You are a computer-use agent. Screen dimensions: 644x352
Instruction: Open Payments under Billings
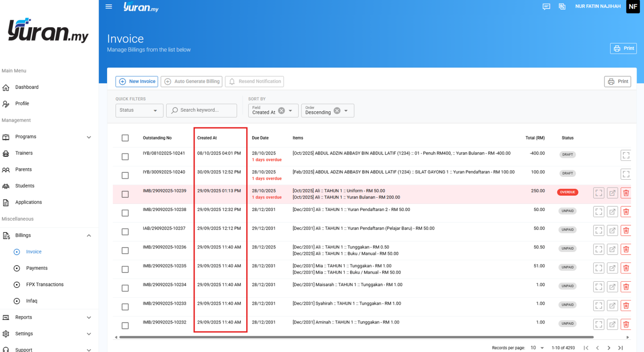(37, 268)
